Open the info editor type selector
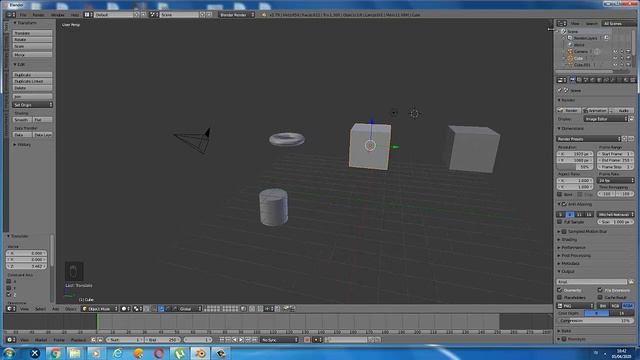Viewport: 640px width, 360px height. point(11,15)
